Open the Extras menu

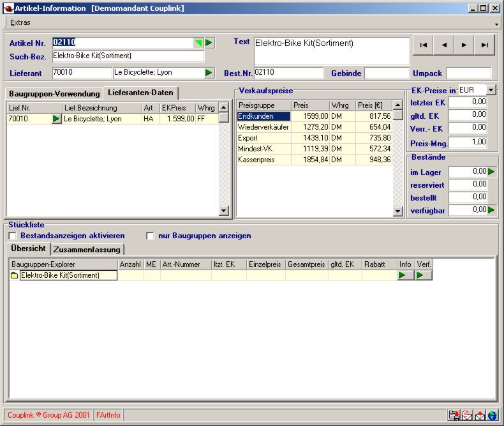[20, 22]
